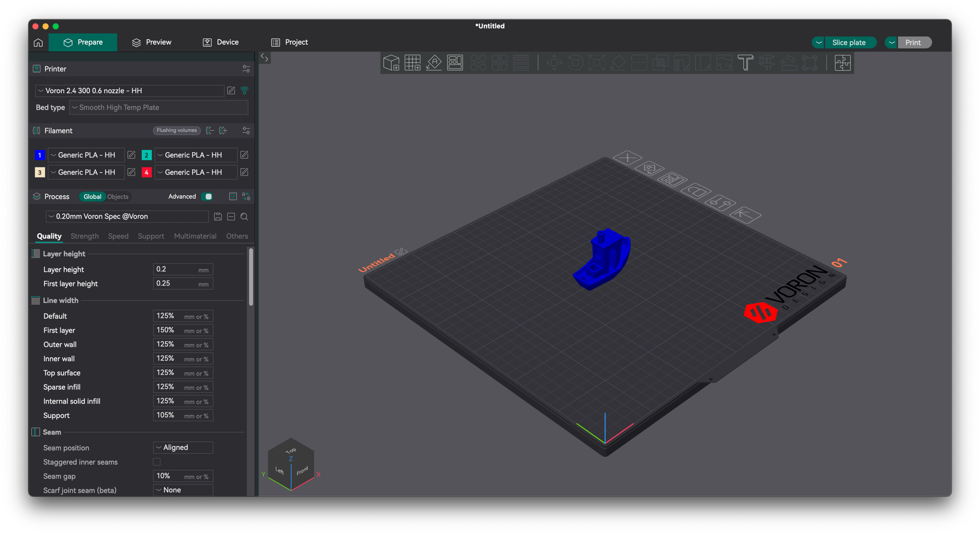Viewport: 980px width, 534px height.
Task: Click the Arrange all objects icon
Action: (455, 63)
